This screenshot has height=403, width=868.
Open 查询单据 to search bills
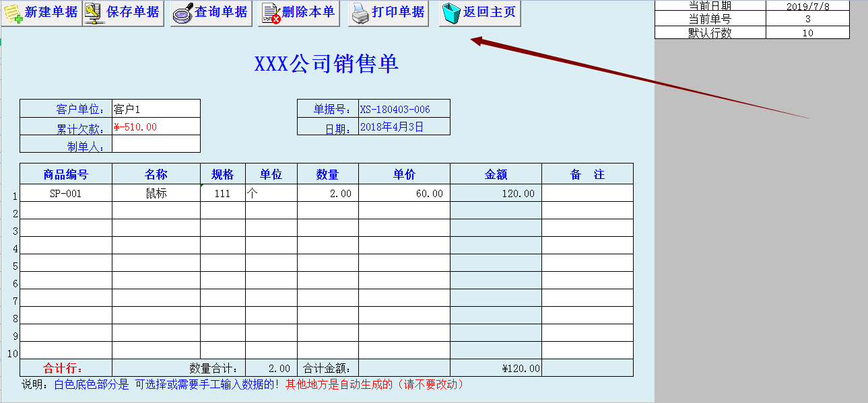click(x=211, y=13)
